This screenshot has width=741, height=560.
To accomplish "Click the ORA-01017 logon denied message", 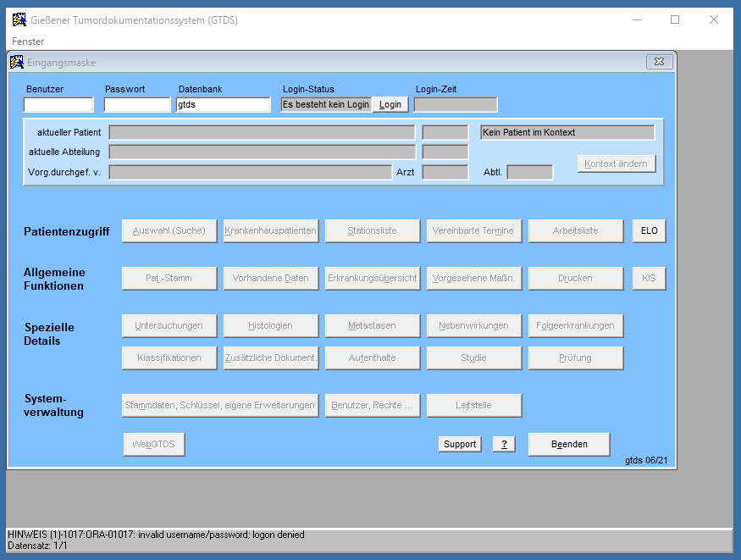I will click(156, 535).
